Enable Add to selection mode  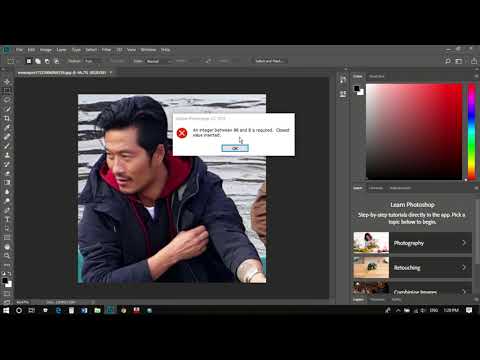point(38,61)
